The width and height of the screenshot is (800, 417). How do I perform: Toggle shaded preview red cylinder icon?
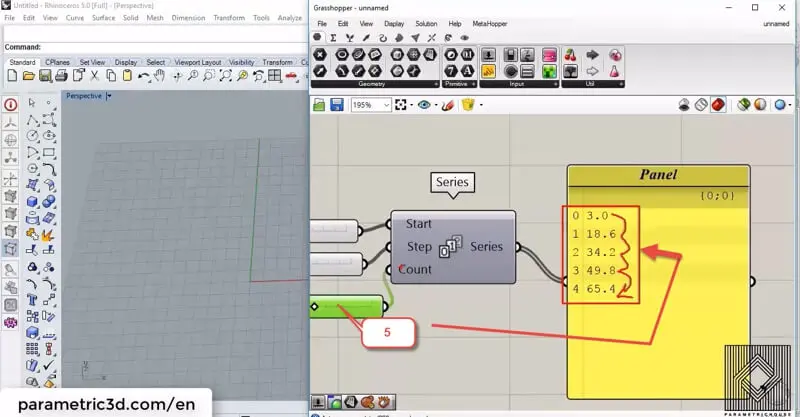(718, 105)
